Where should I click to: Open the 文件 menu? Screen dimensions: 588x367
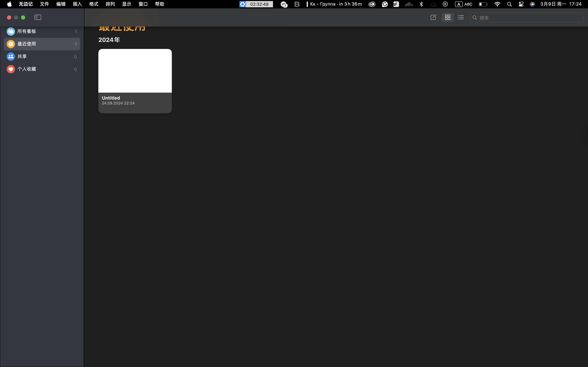pyautogui.click(x=44, y=4)
